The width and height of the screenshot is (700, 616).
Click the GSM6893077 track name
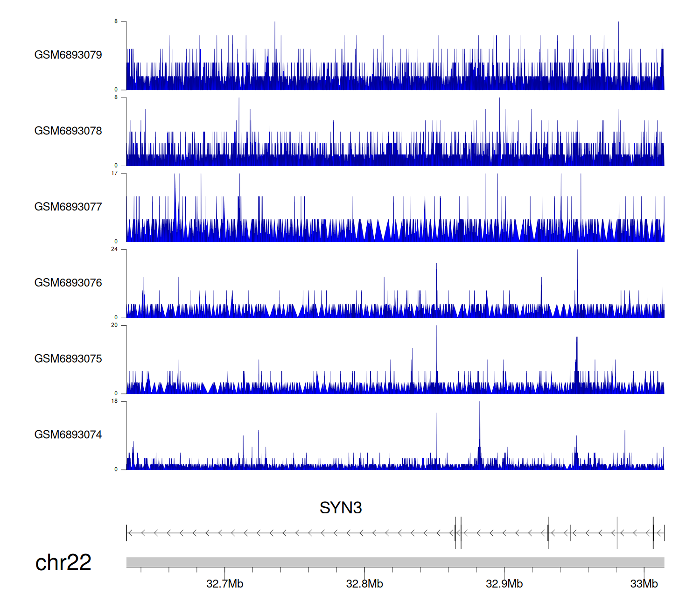click(68, 207)
